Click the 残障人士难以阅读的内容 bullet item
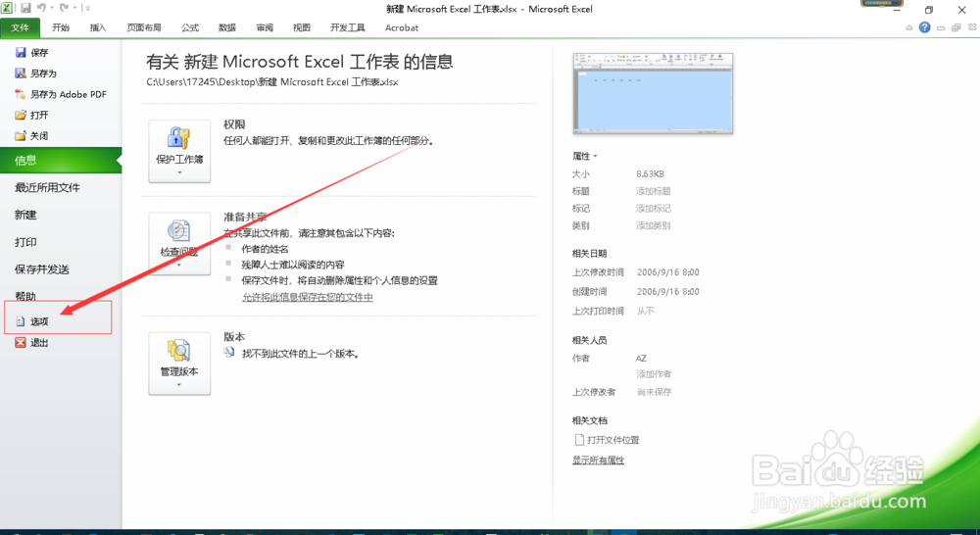 tap(293, 265)
